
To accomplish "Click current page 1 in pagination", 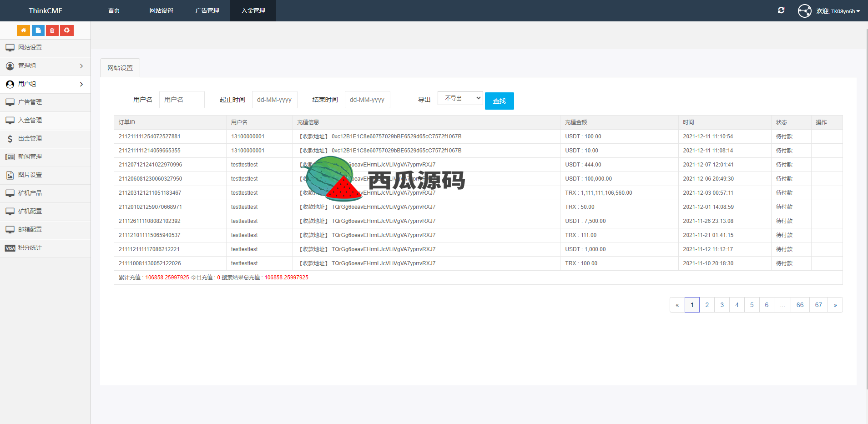I will [692, 305].
